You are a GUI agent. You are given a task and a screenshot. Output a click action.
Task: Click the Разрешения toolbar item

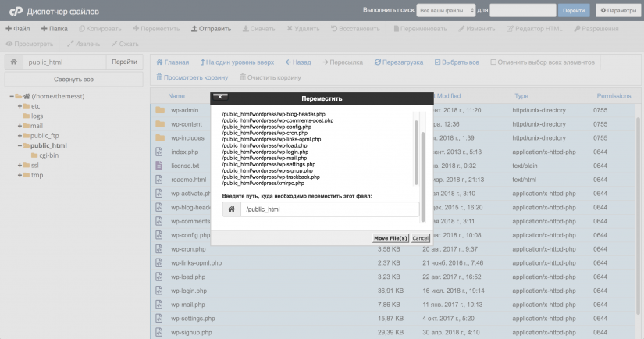click(596, 29)
